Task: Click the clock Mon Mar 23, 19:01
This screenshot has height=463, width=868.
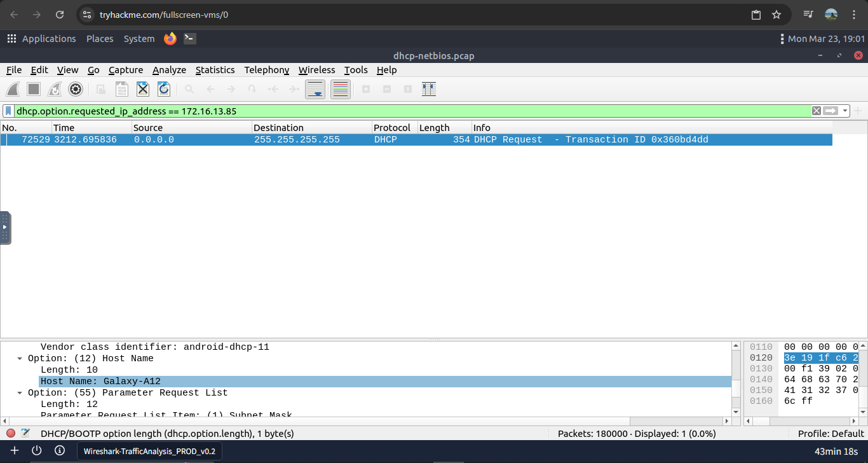Action: 827,39
